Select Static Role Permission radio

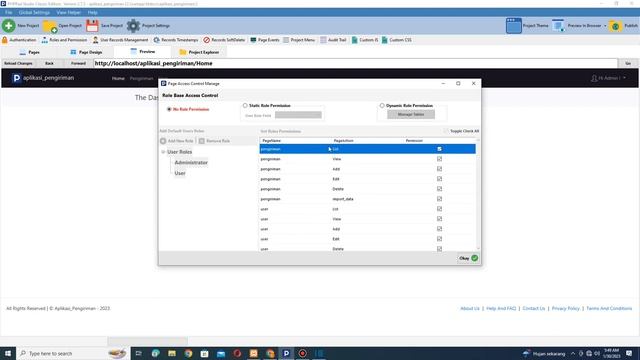(245, 105)
